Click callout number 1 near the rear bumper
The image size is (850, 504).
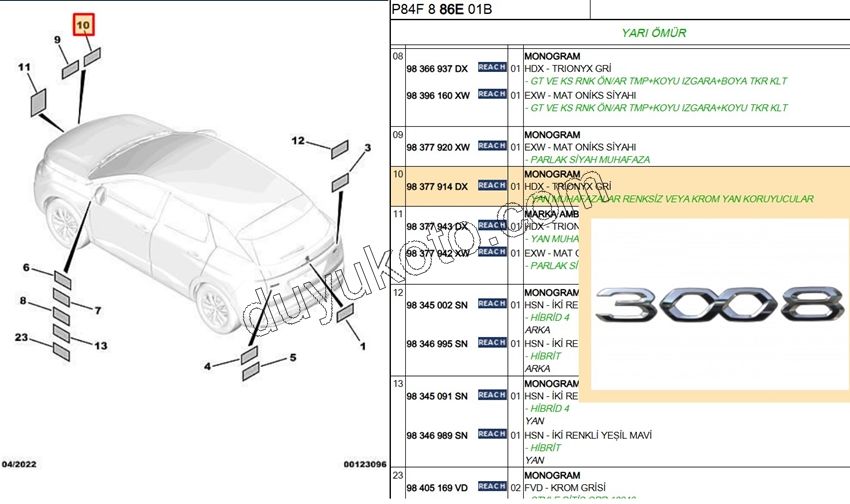click(x=361, y=346)
